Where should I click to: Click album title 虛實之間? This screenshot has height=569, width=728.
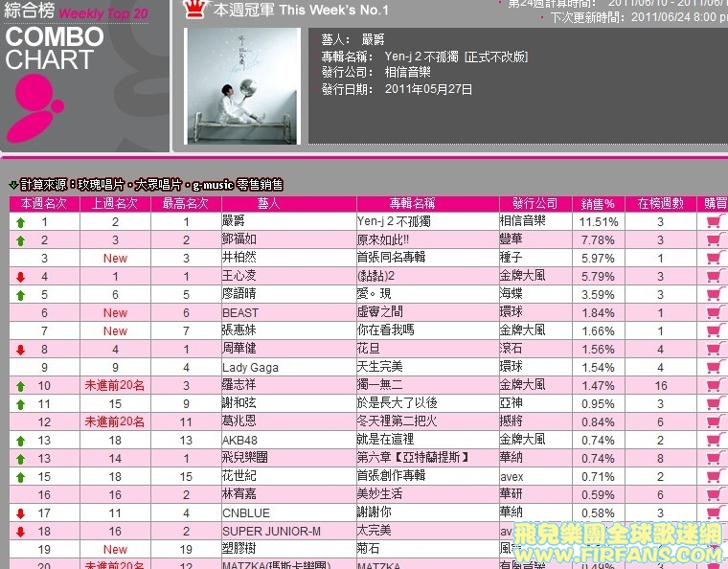click(379, 312)
